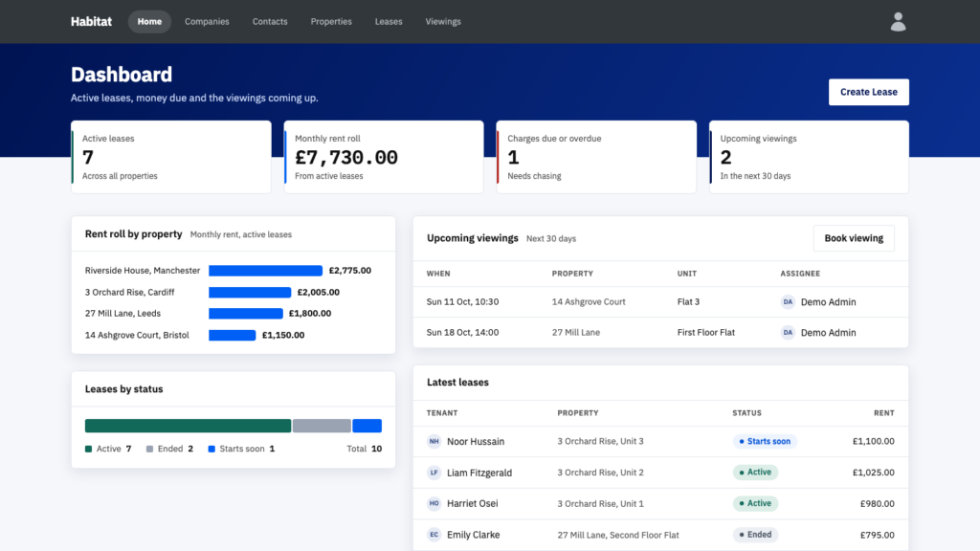Click the 'Sun 18 Oct, 14:00' viewing time
Image resolution: width=980 pixels, height=551 pixels.
(462, 332)
